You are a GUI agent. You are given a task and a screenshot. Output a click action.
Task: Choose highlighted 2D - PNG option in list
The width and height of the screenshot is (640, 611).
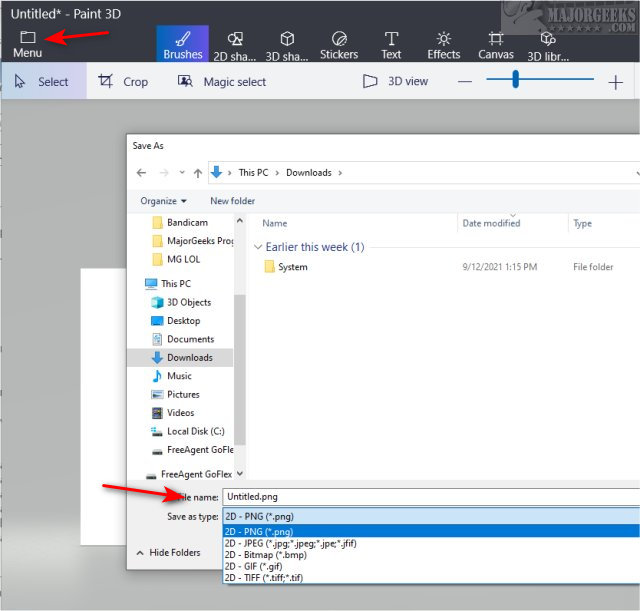coord(431,531)
